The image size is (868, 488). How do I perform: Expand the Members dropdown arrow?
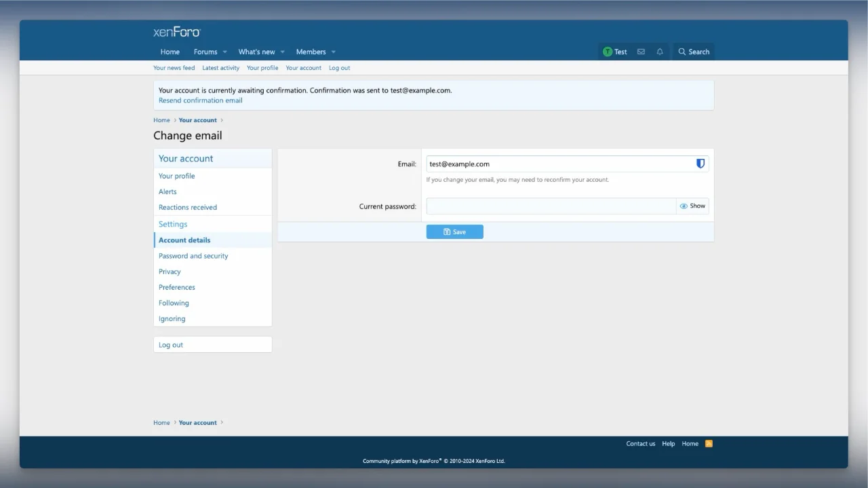(x=334, y=52)
